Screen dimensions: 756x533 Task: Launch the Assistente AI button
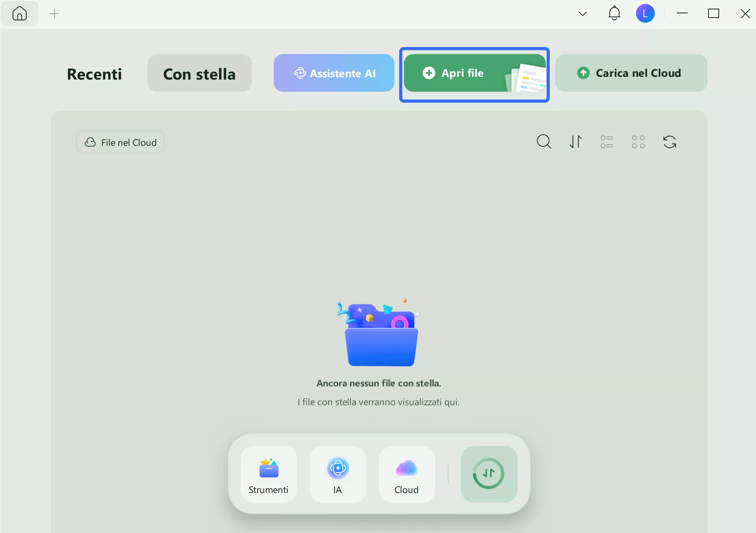tap(334, 73)
